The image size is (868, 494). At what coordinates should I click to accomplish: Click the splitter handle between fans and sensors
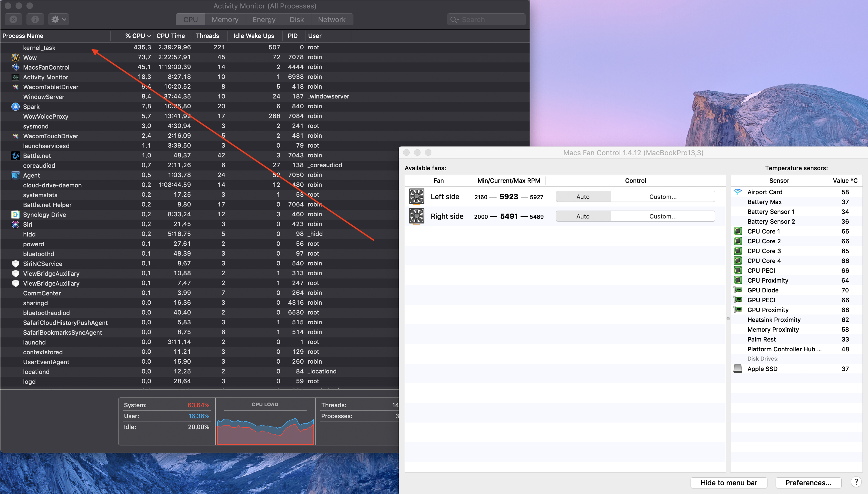728,319
